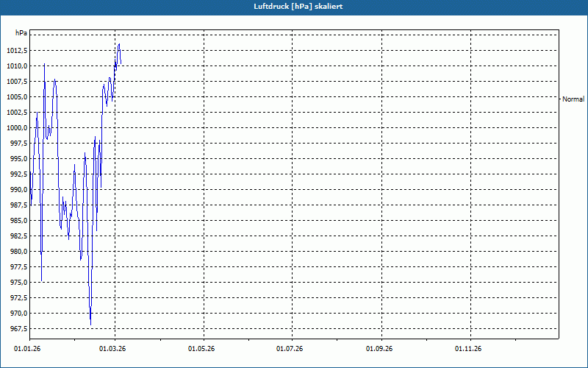Select the 1007,5 axis value
Screen dimensions: 588x368
(x=17, y=82)
